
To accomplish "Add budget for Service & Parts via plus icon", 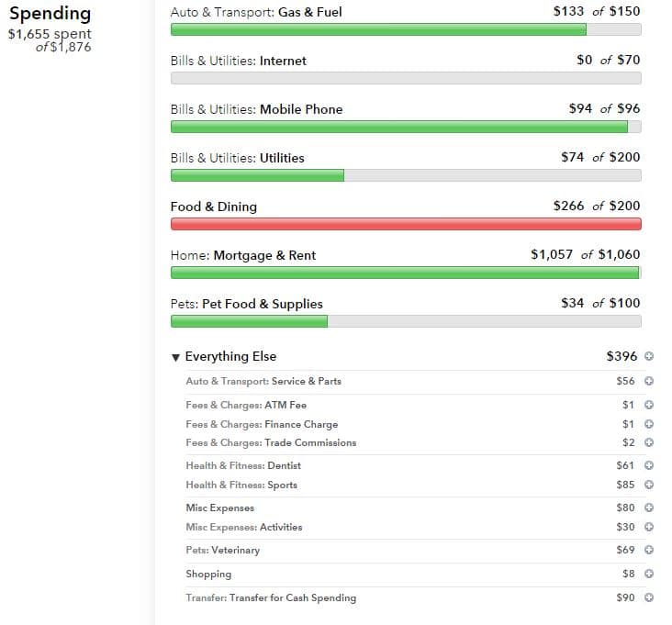I will [649, 381].
